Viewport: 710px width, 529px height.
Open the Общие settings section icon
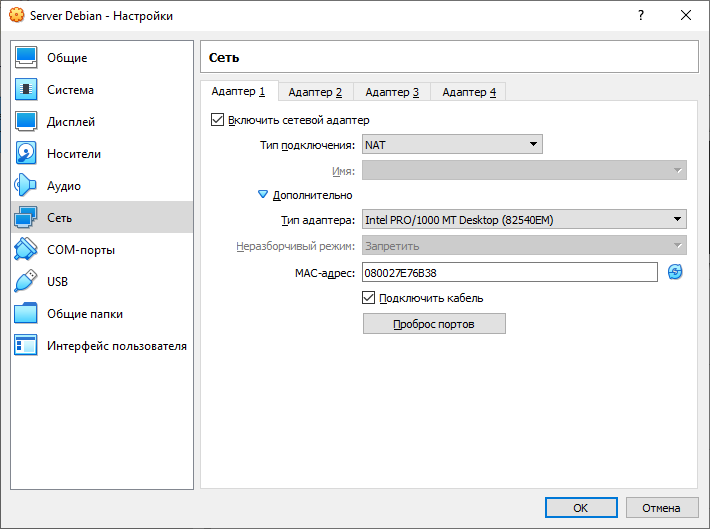tap(26, 58)
